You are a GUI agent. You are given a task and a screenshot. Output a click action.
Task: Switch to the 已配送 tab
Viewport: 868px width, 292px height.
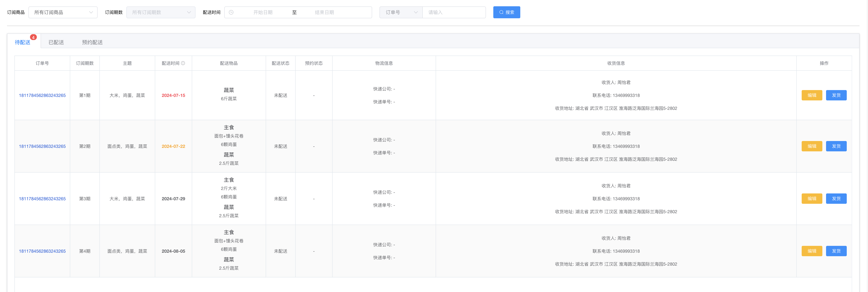tap(56, 42)
